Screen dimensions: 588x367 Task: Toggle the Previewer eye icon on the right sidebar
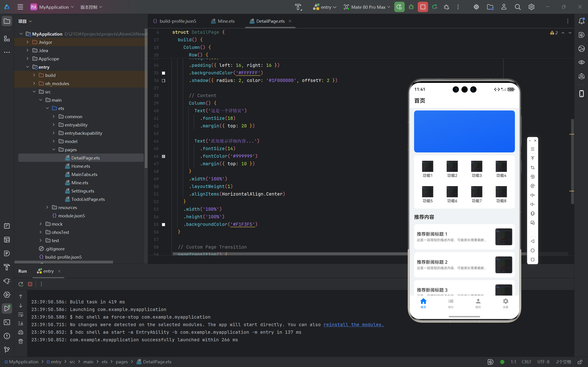point(581,62)
